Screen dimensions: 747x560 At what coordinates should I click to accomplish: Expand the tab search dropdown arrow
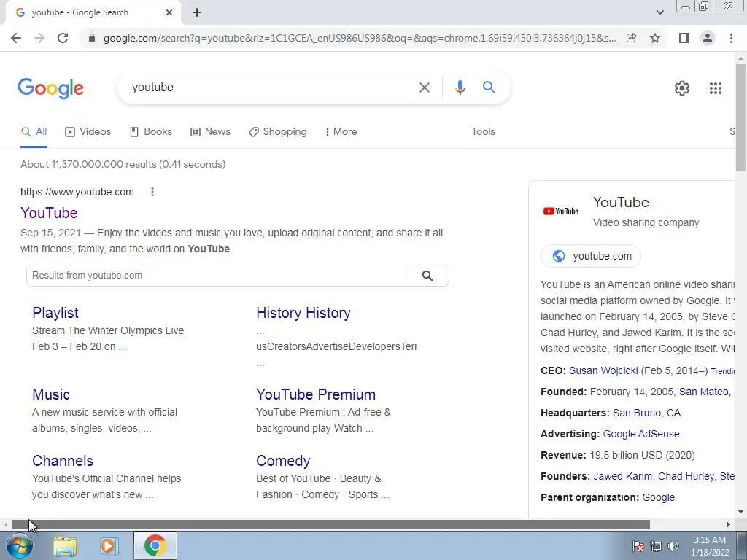pyautogui.click(x=659, y=12)
